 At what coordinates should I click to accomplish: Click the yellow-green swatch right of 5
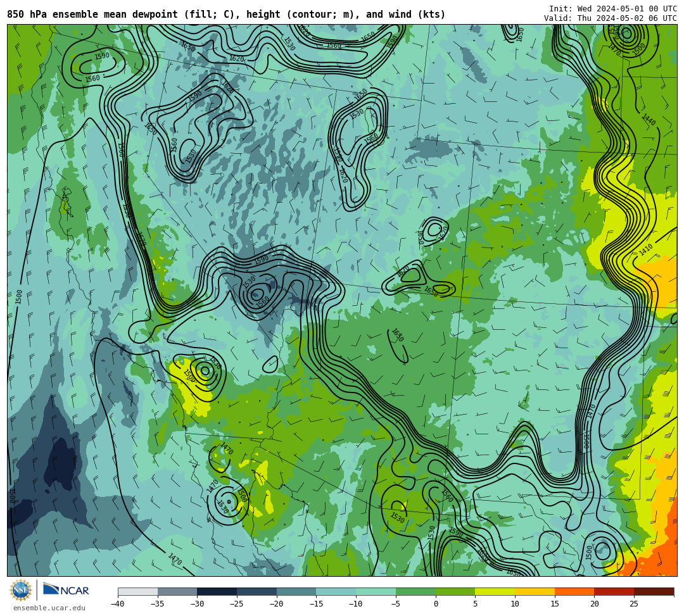[495, 591]
